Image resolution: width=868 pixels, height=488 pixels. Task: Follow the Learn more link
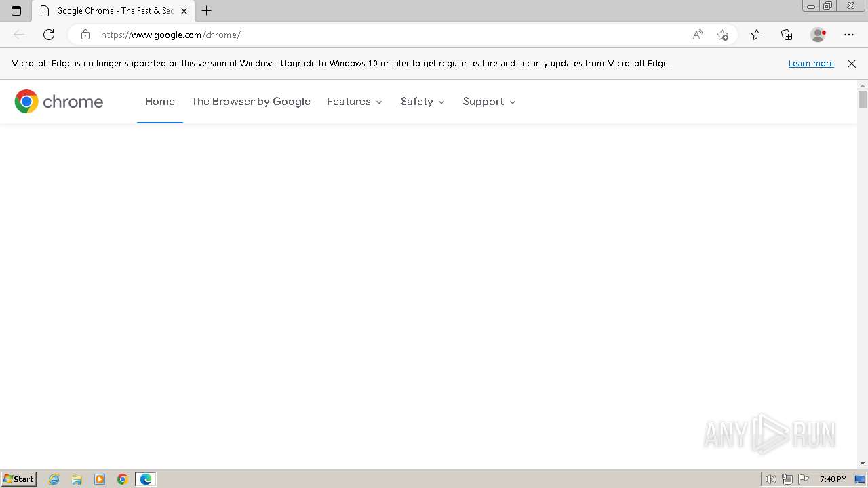click(811, 64)
